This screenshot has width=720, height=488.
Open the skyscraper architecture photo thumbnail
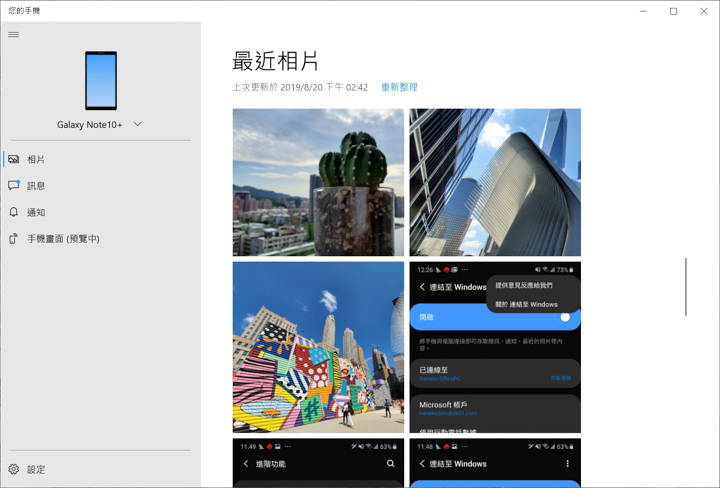coord(495,182)
